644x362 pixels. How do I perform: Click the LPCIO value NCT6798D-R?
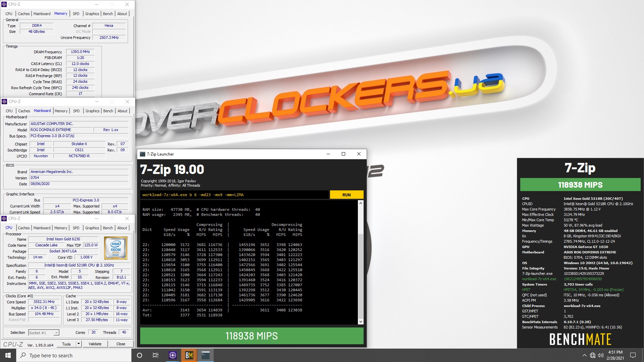point(79,156)
